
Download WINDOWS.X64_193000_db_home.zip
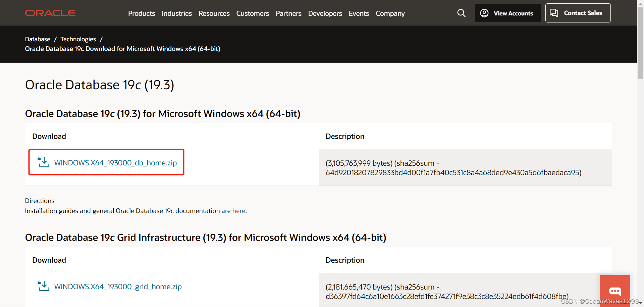coord(115,163)
